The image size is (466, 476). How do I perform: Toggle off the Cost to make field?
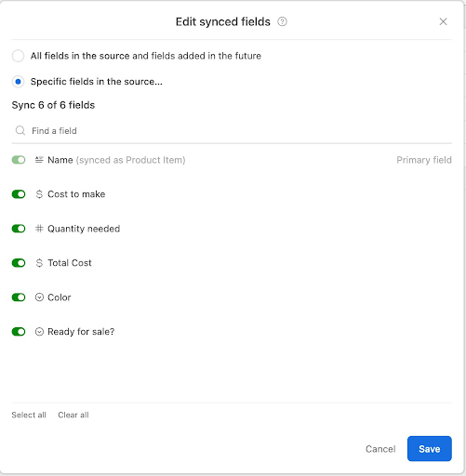tap(19, 194)
